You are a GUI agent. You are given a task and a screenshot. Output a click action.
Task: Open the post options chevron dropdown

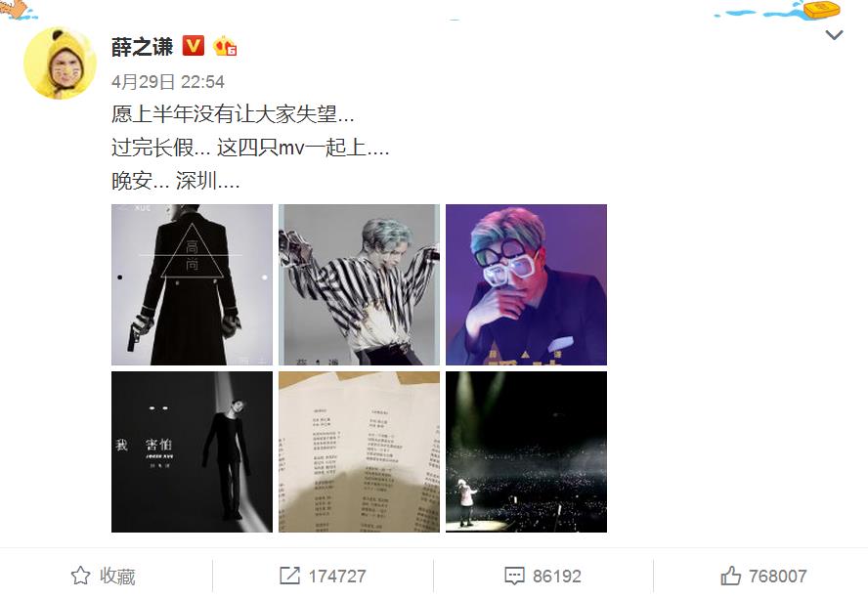coord(834,35)
